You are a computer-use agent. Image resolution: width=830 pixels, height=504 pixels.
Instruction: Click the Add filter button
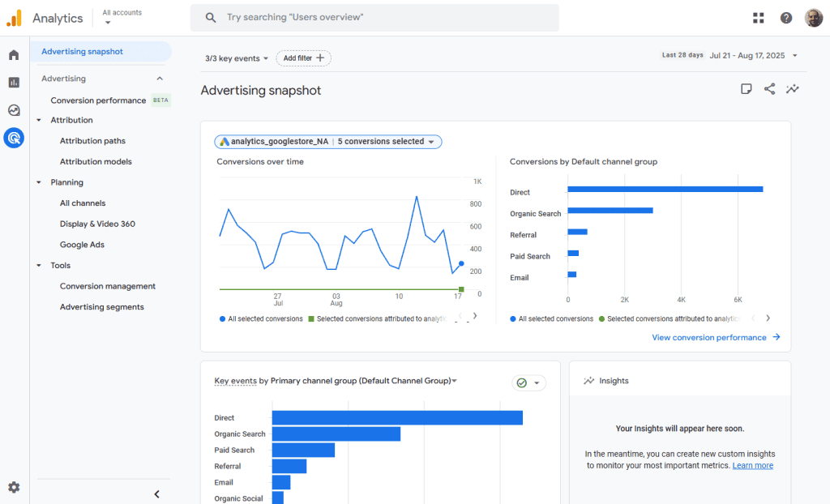pos(304,58)
